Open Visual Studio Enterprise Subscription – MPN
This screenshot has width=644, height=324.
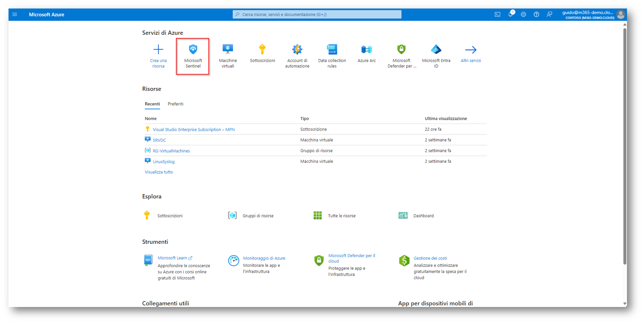coord(193,130)
